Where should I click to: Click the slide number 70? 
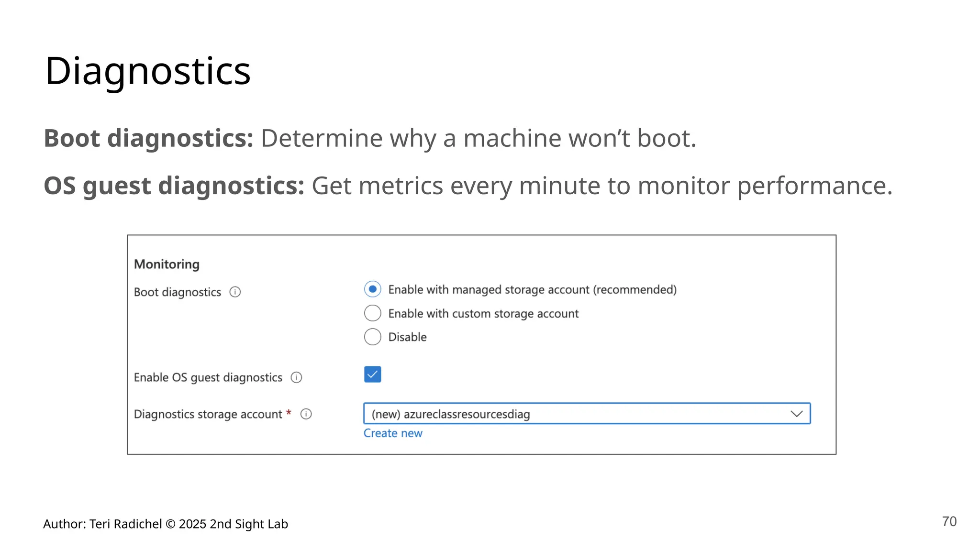pyautogui.click(x=949, y=522)
